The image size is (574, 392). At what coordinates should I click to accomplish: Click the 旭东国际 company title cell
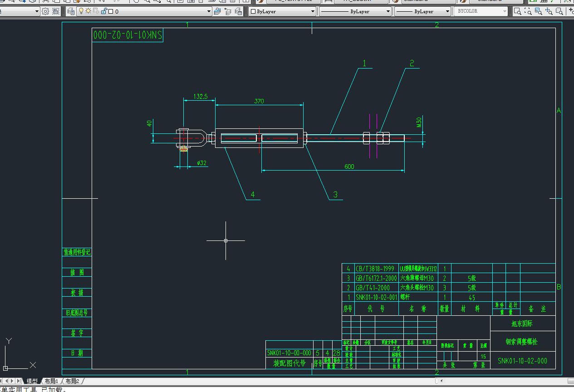pyautogui.click(x=523, y=324)
